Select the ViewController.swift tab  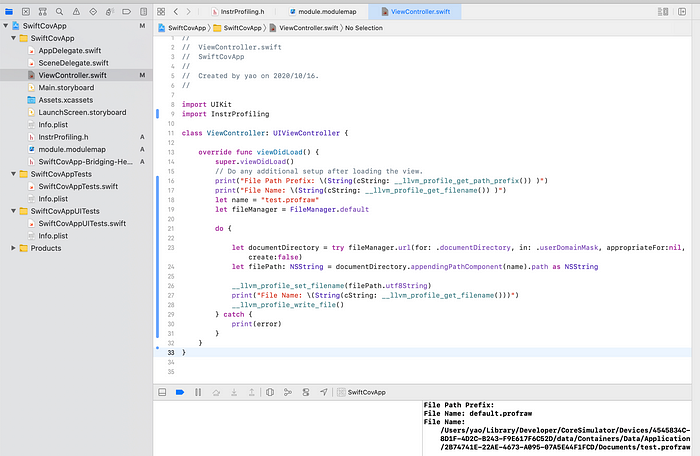pyautogui.click(x=416, y=12)
